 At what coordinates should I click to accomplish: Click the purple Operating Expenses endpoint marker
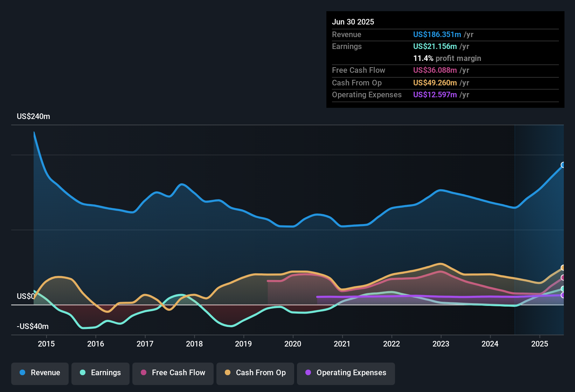[x=563, y=295]
